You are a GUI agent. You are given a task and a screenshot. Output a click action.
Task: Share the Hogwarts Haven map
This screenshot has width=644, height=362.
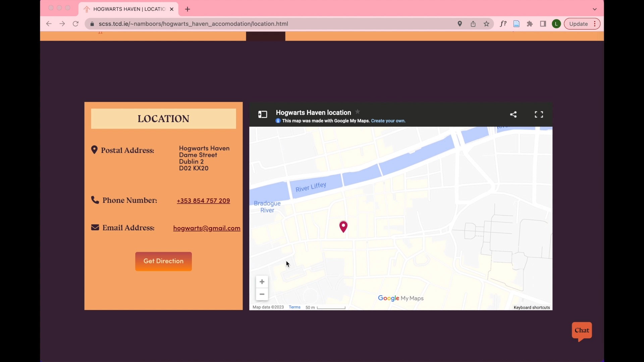coord(513,115)
